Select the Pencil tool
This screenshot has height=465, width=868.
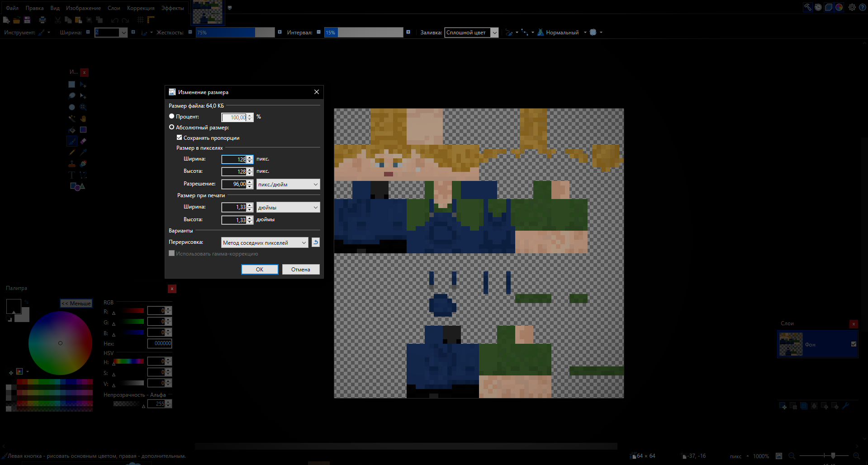[x=71, y=152]
